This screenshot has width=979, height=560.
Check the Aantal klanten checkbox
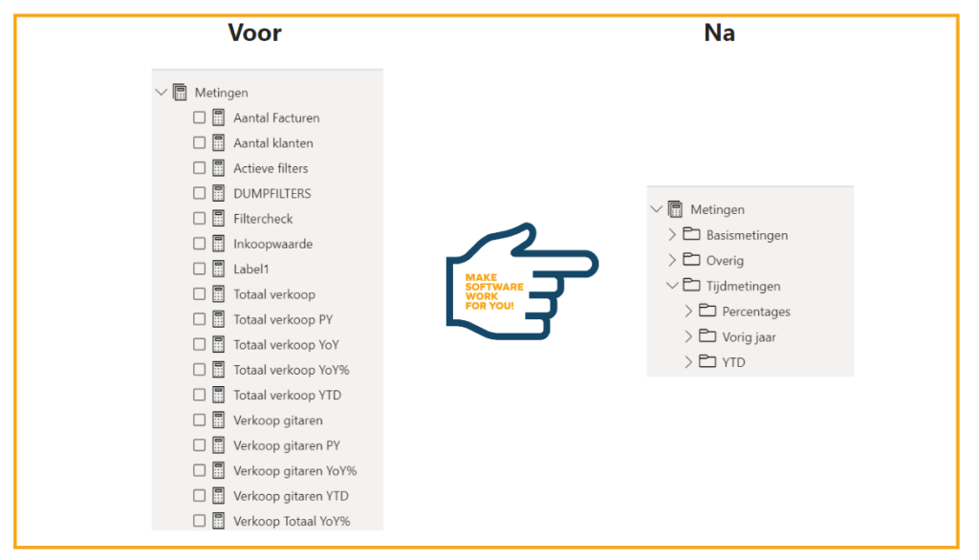pos(199,143)
